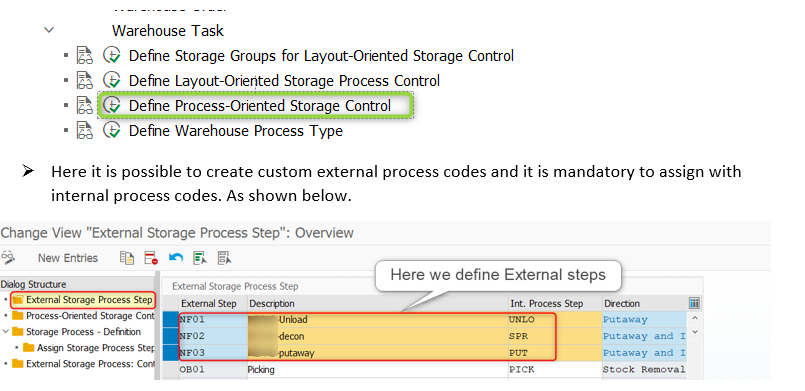Select the NF01 row selector
This screenshot has width=805, height=391.
coord(170,320)
